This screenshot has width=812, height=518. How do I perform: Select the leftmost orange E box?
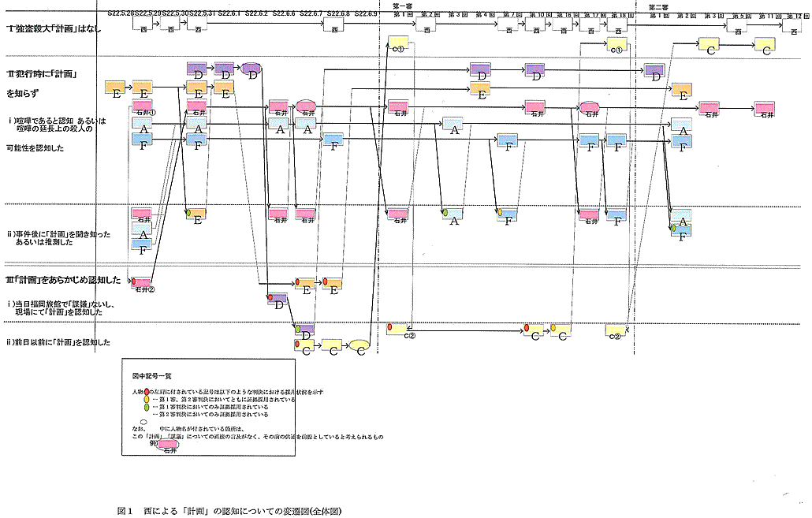pos(117,88)
